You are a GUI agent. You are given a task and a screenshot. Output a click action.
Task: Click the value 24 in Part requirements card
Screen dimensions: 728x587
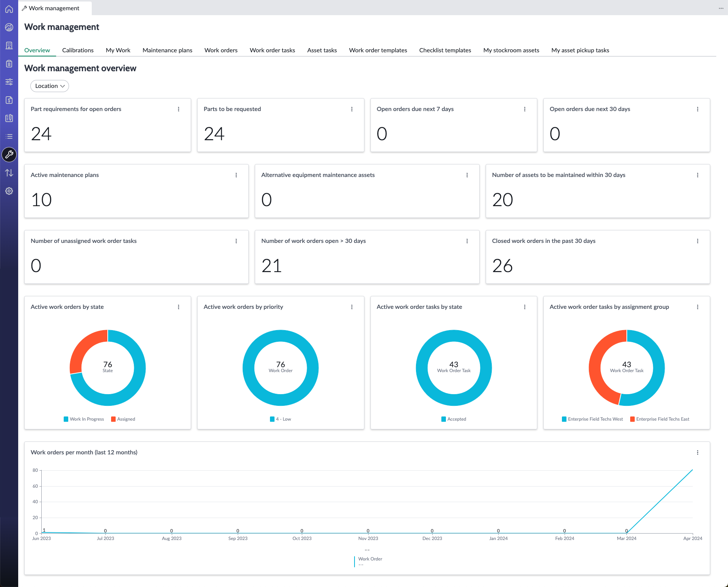click(x=41, y=134)
